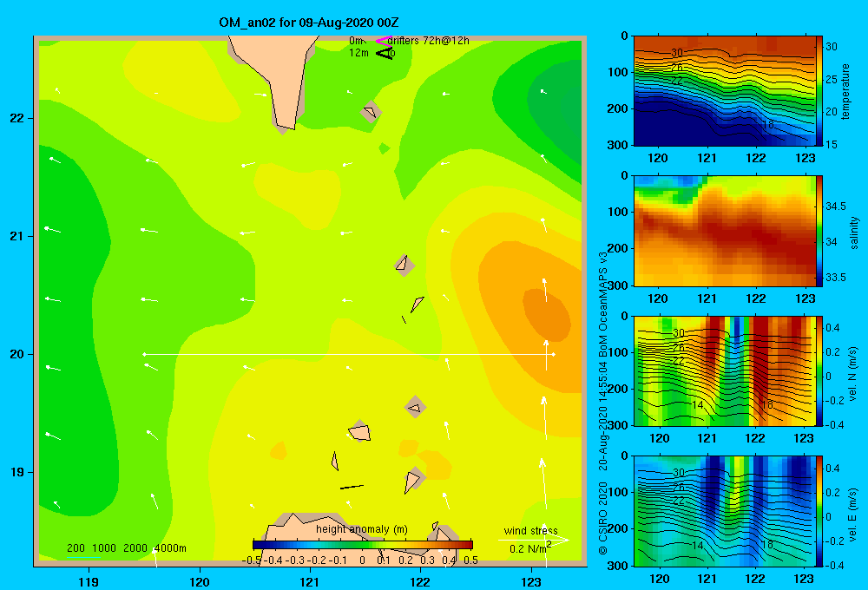
Task: Click the '© CSIRO 2020' copyright text
Action: coord(603,517)
